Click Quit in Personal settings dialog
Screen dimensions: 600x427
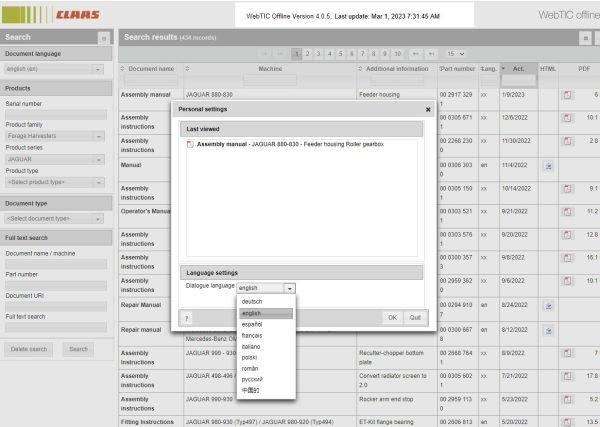pyautogui.click(x=415, y=318)
